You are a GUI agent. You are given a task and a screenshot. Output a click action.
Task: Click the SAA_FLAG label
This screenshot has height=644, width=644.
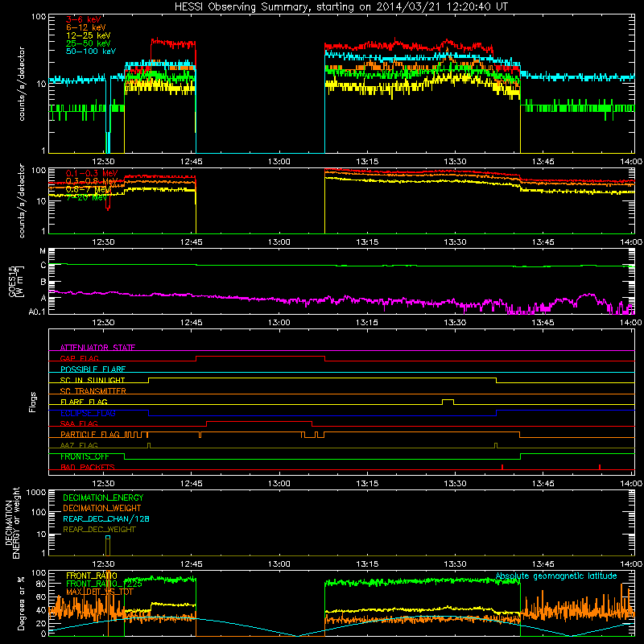pos(79,423)
